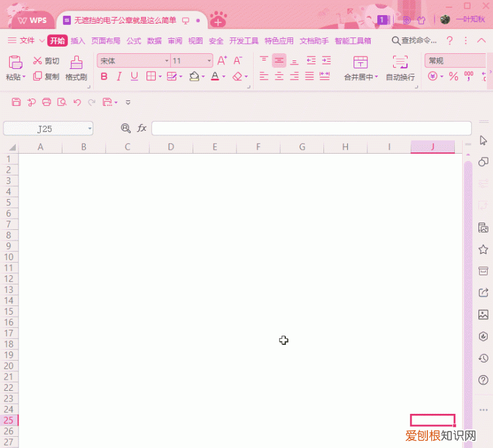
Task: Open the Name Box dropdown arrow
Action: click(89, 129)
